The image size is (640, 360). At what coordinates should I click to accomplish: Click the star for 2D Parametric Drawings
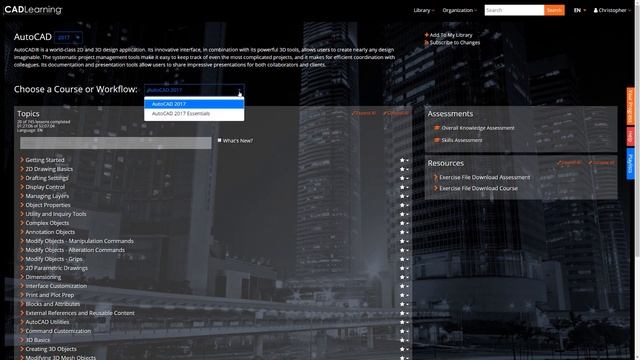tap(402, 268)
